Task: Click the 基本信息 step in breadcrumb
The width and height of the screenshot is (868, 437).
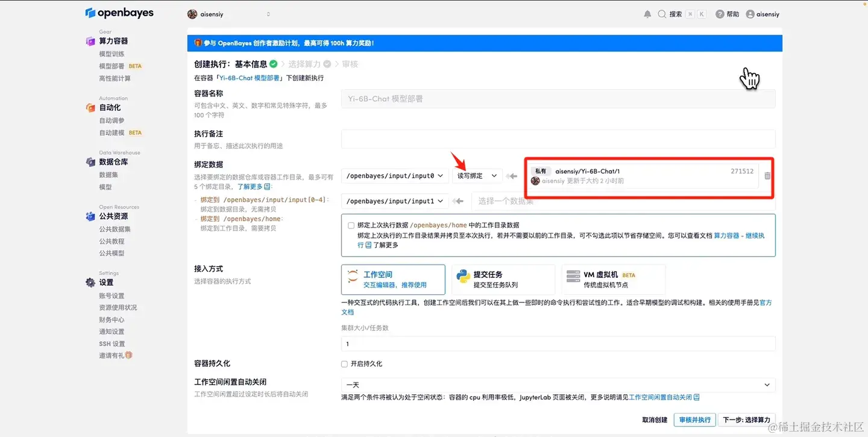Action: 251,64
